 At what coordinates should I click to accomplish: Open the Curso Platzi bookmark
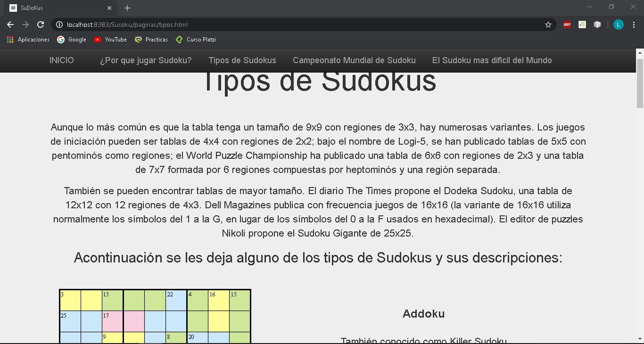pos(196,40)
